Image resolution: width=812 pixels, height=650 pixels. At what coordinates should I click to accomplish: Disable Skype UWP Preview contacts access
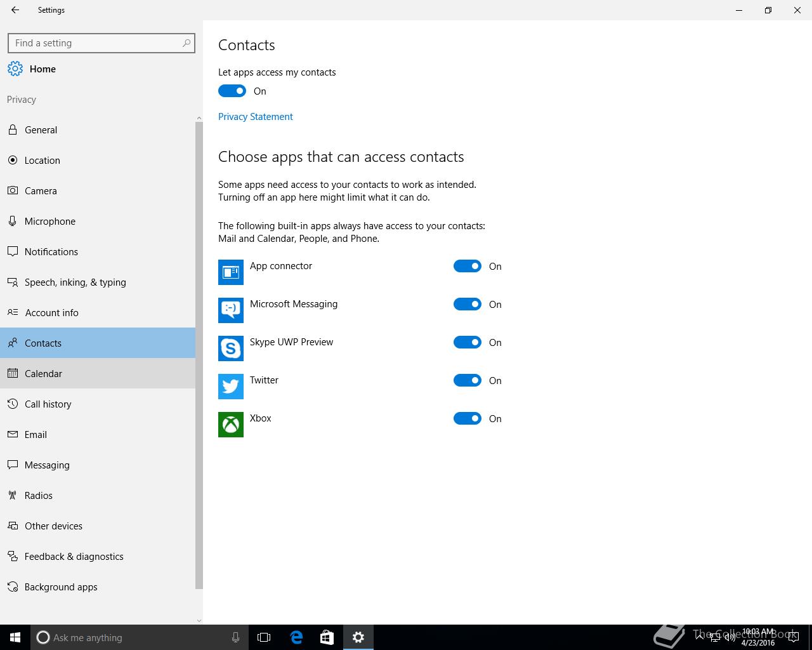[468, 342]
